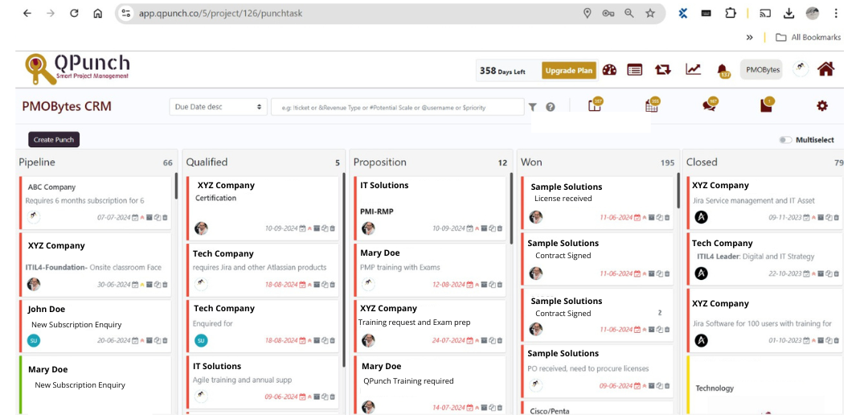Click the 358 Days Left label
868x415 pixels.
coord(502,70)
